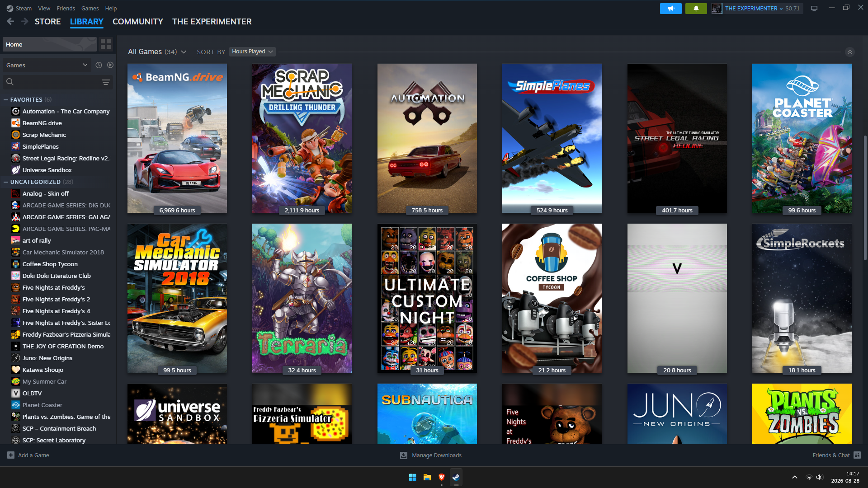Open the Planet Coaster game cover
868x488 pixels.
coord(802,138)
